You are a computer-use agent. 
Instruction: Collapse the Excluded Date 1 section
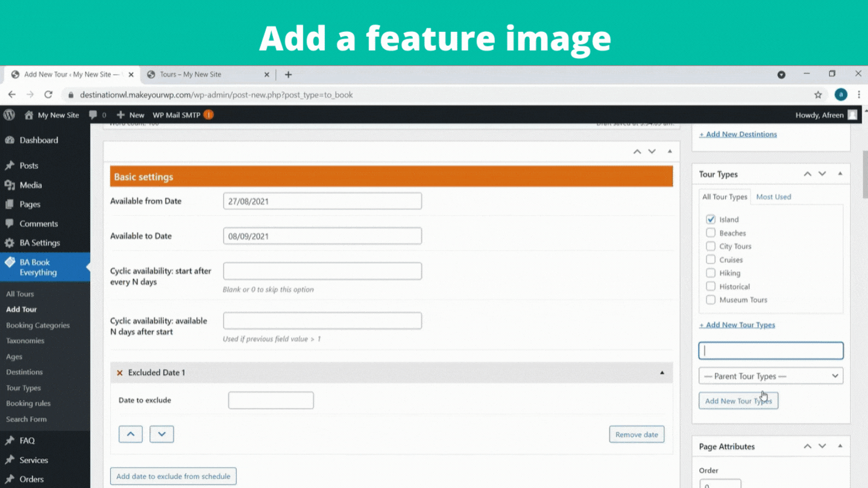(x=662, y=373)
